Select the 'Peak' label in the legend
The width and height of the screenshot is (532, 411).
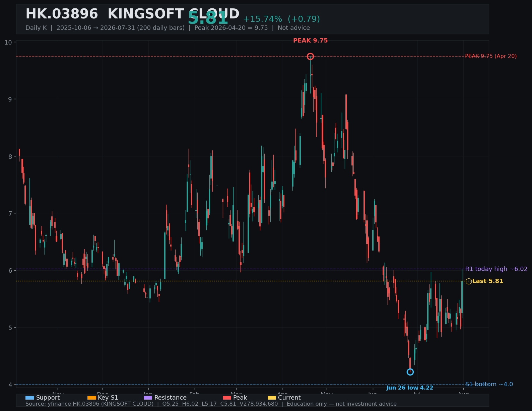tap(240, 398)
